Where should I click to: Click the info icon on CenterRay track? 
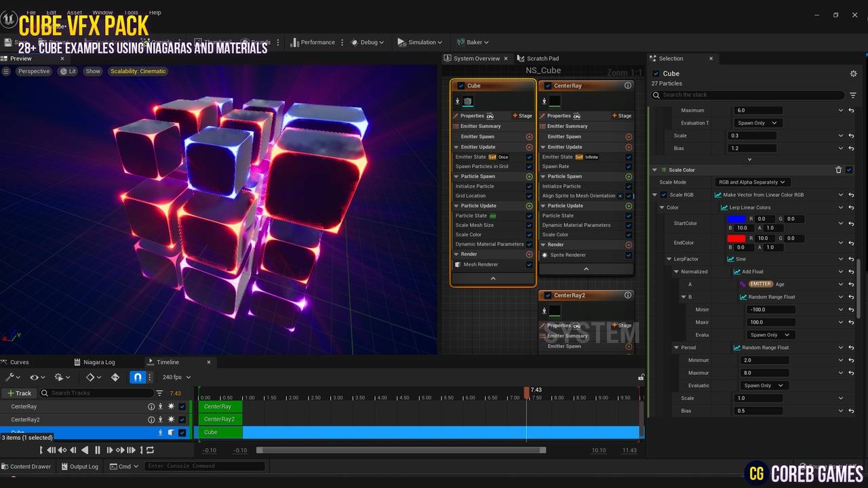click(x=151, y=407)
